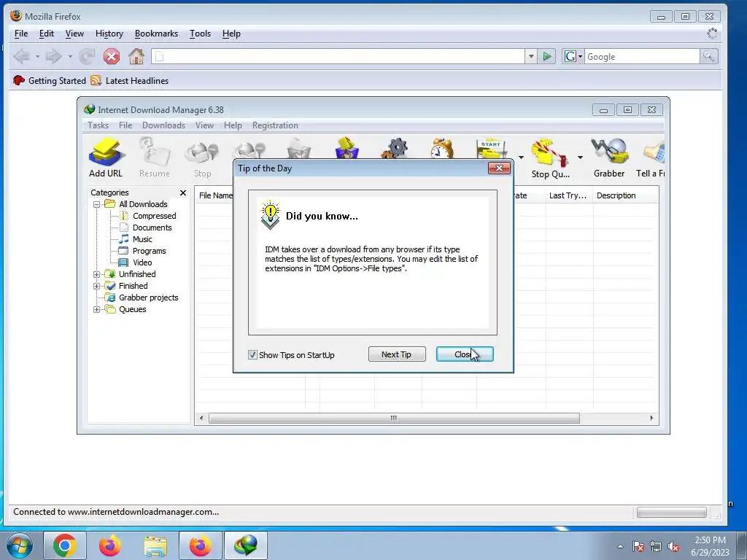Image resolution: width=747 pixels, height=560 pixels.
Task: Click the Firefox Stop loading button
Action: (x=112, y=57)
